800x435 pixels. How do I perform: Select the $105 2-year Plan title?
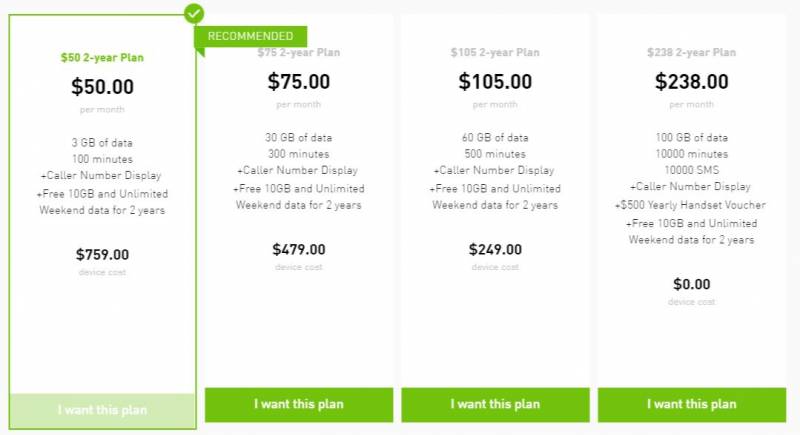(495, 53)
